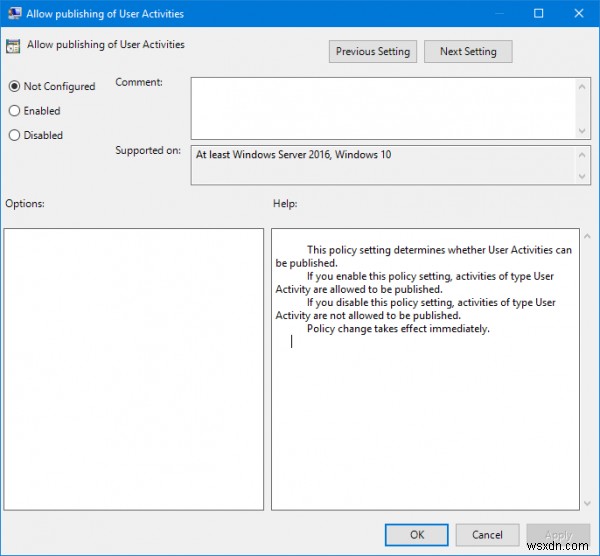Confirm with the OK button
Viewport: 600px width, 556px height.
coord(416,535)
